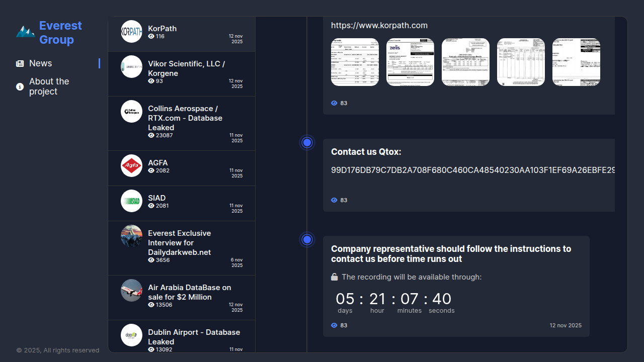The width and height of the screenshot is (644, 362).
Task: Click the KorPath company logo
Action: point(132,31)
